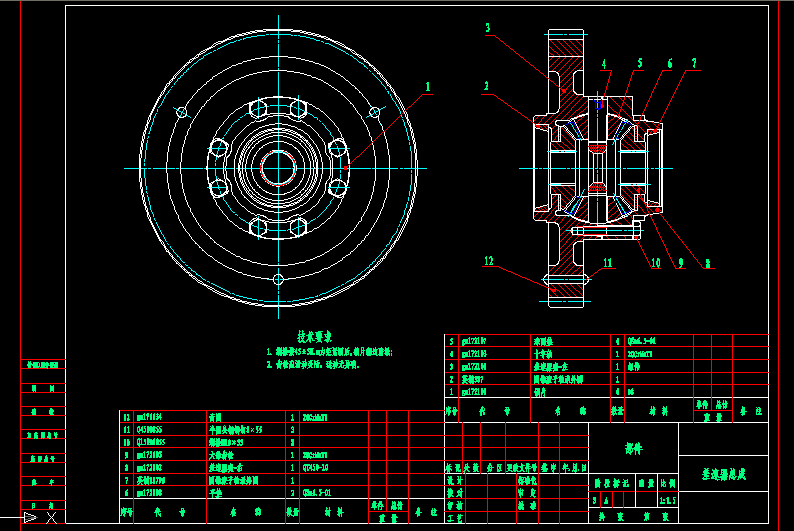Select part balloon number 1 on front view
The image size is (794, 531).
pyautogui.click(x=428, y=88)
